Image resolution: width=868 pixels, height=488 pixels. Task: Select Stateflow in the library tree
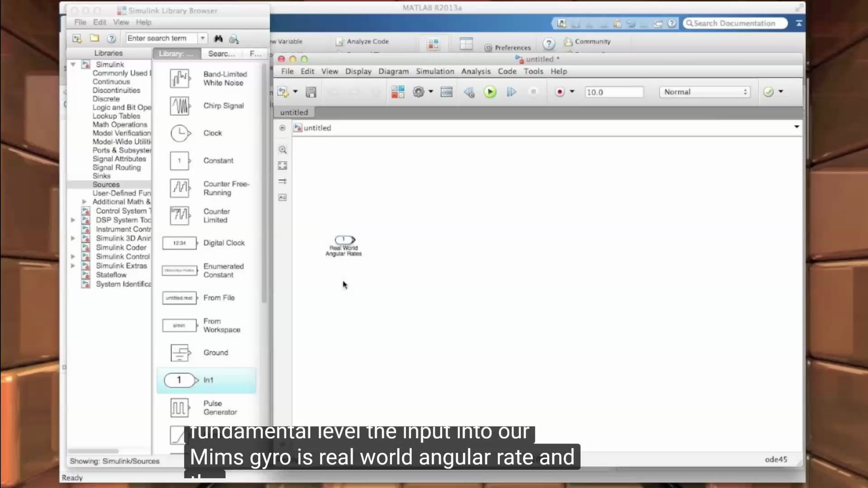click(x=111, y=275)
